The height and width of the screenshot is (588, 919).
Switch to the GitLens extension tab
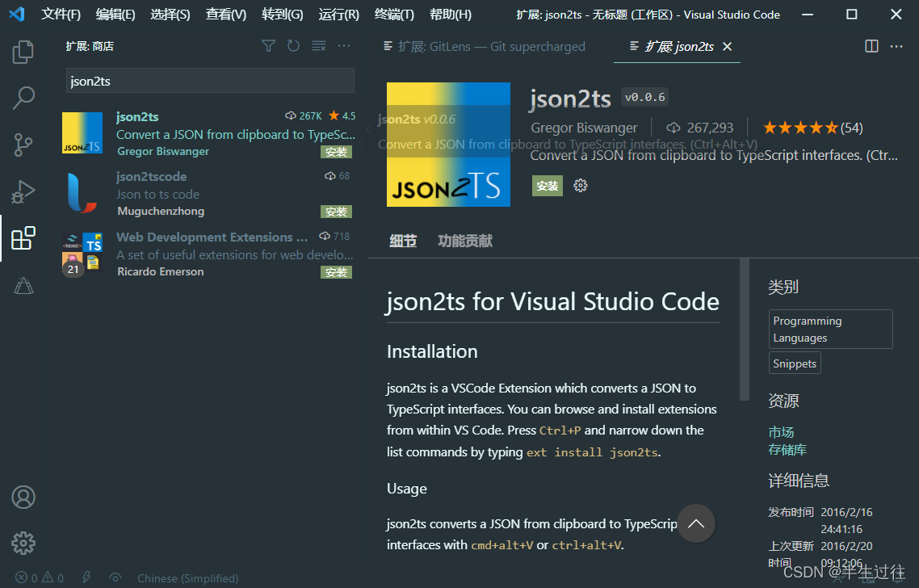click(x=484, y=46)
